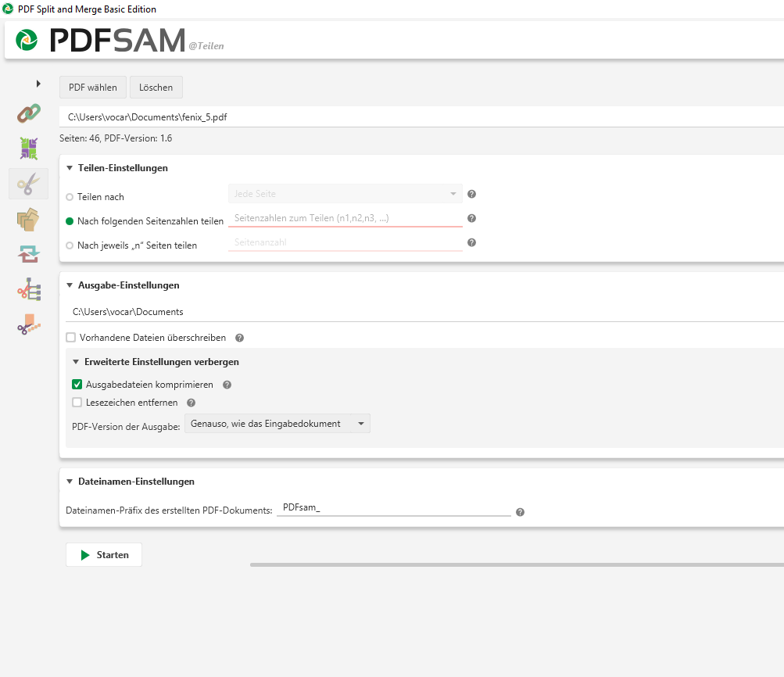Click the 'Löschen' button
The width and height of the screenshot is (784, 677).
coord(156,88)
